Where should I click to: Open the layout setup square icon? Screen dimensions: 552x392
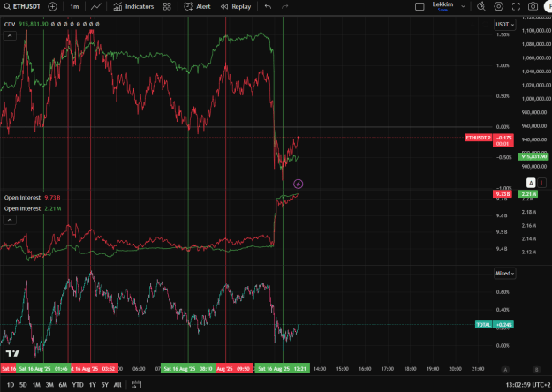[x=420, y=6]
